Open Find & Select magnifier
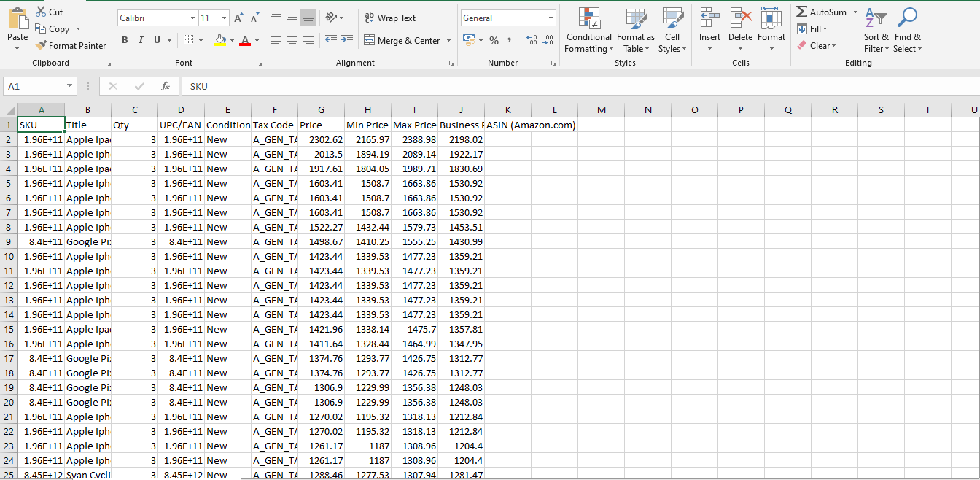980x480 pixels. coord(907,18)
